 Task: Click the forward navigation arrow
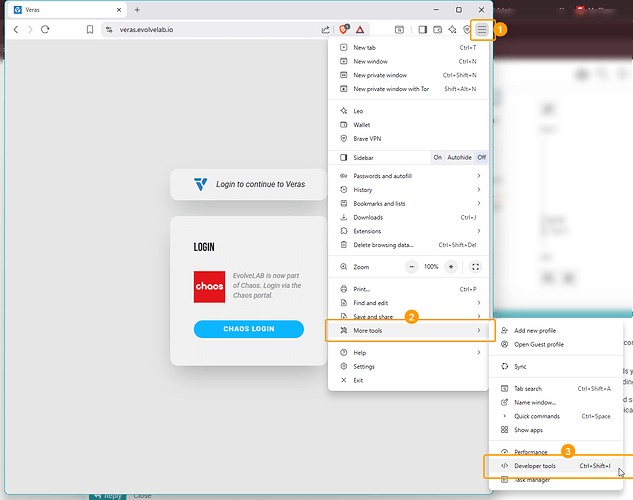point(30,29)
